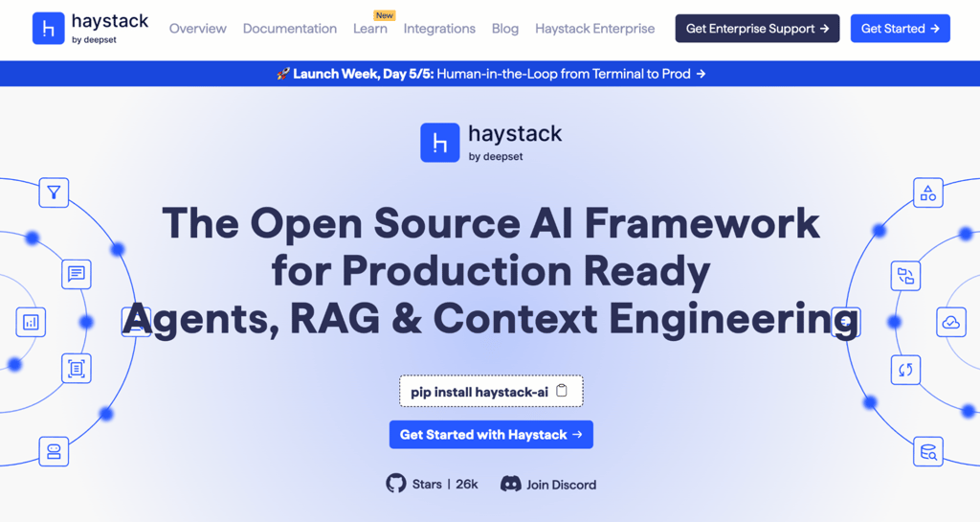Click the Discord logo icon
This screenshot has width=980, height=522.
(x=511, y=484)
